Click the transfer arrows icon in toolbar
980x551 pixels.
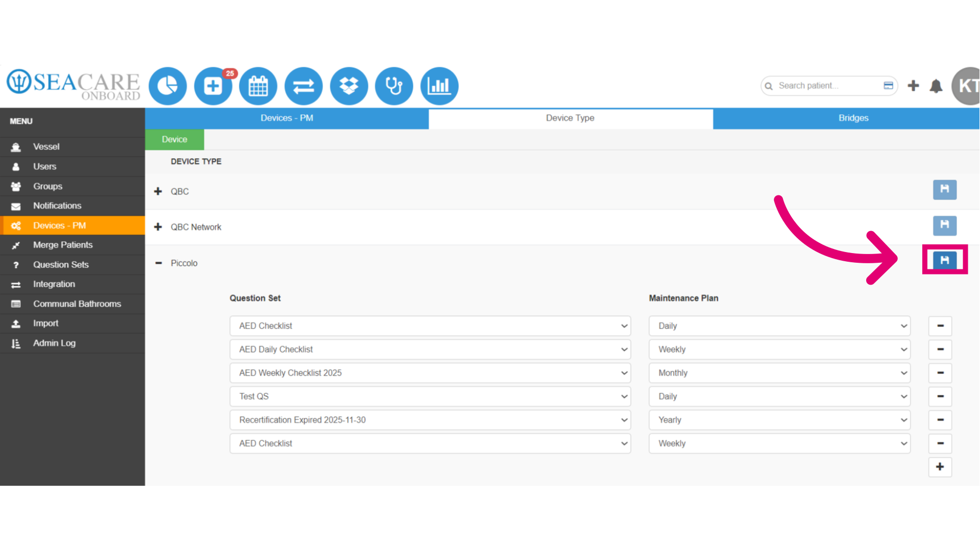click(x=304, y=86)
